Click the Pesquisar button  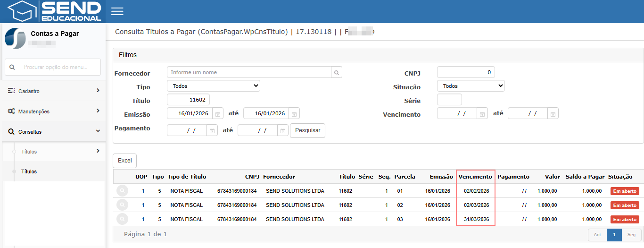(x=307, y=130)
